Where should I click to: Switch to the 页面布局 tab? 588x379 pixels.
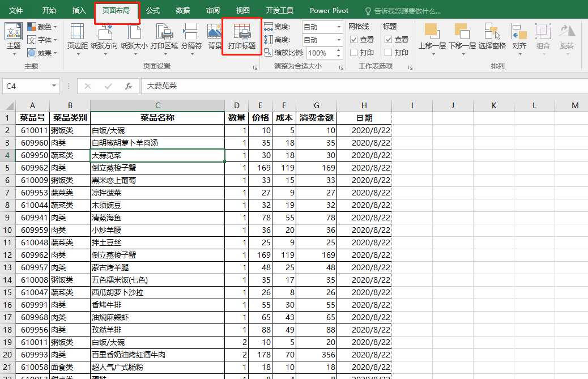(x=116, y=11)
